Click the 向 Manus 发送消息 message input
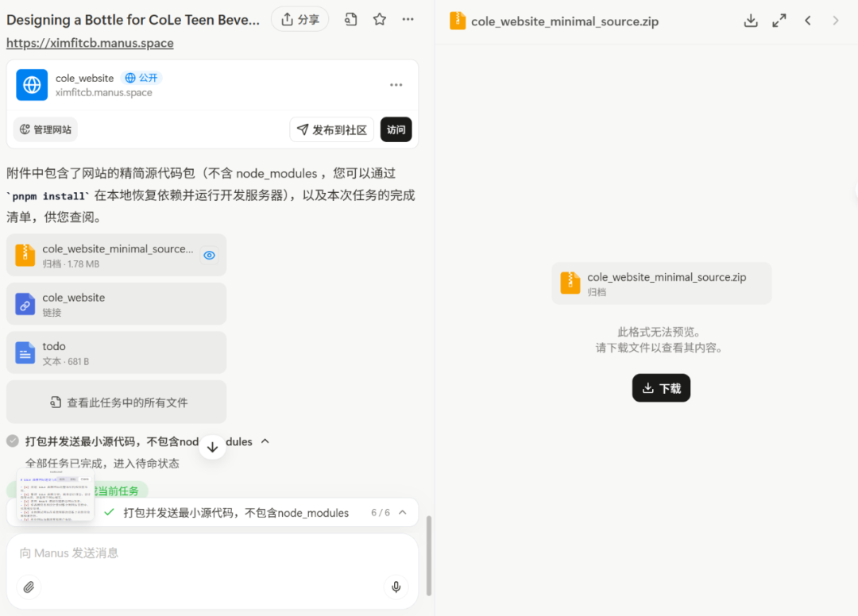The height and width of the screenshot is (616, 858). (x=211, y=553)
